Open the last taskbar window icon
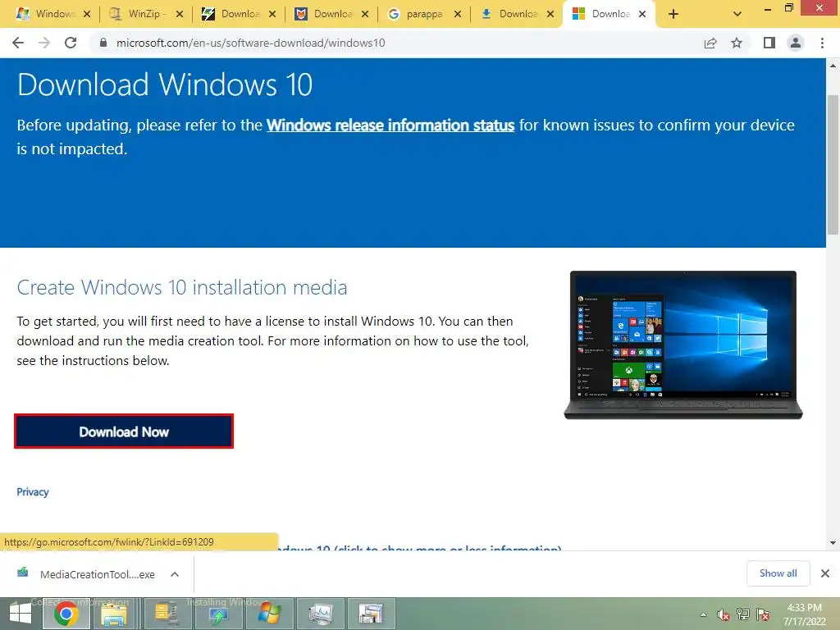Image resolution: width=840 pixels, height=630 pixels. point(372,614)
